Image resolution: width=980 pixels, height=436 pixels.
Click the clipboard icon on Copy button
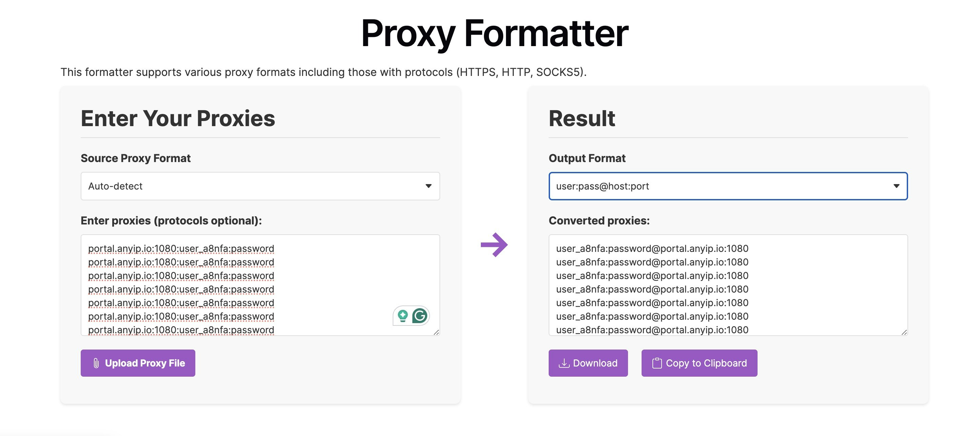point(657,363)
